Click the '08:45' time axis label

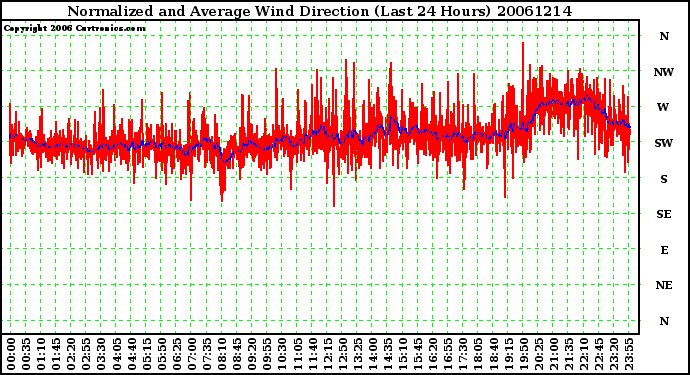coord(237,354)
